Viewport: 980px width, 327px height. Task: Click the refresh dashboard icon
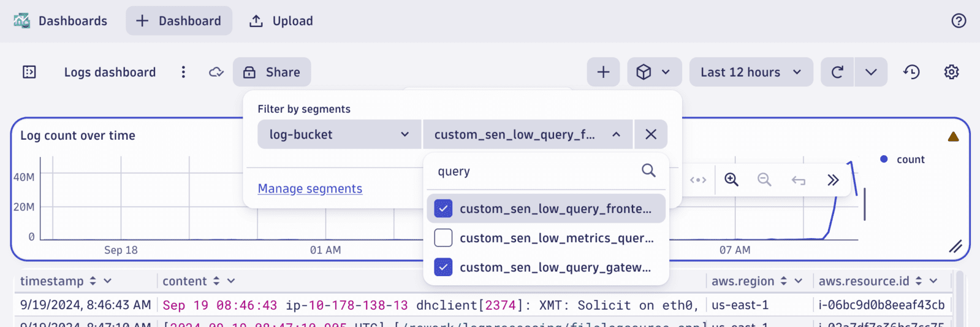(x=837, y=72)
